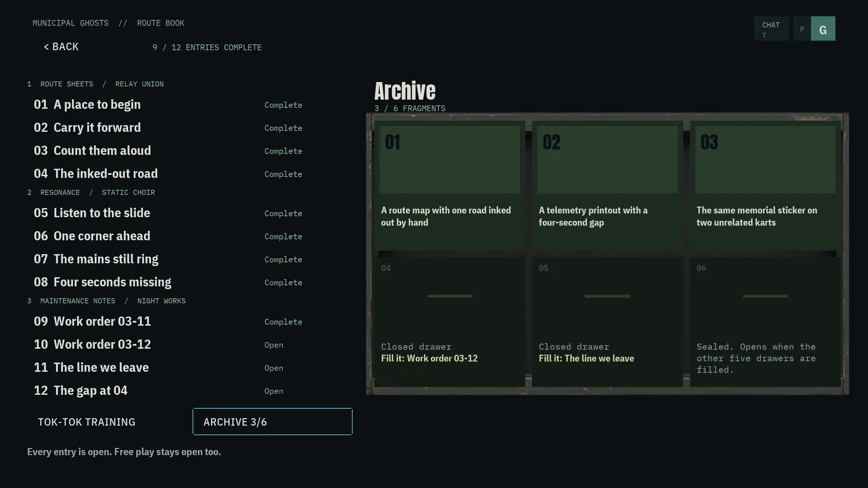
Task: Go back with the < BACK button
Action: pos(61,47)
